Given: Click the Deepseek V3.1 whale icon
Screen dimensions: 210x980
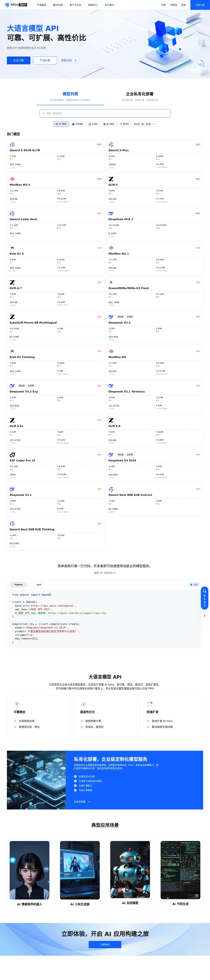Looking at the screenshot, I should (12, 489).
